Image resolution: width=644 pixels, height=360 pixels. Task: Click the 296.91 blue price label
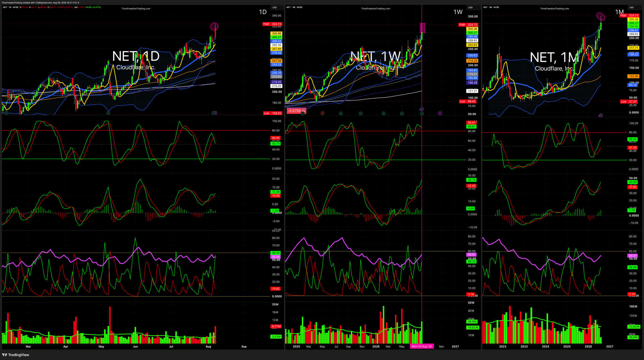633,31
